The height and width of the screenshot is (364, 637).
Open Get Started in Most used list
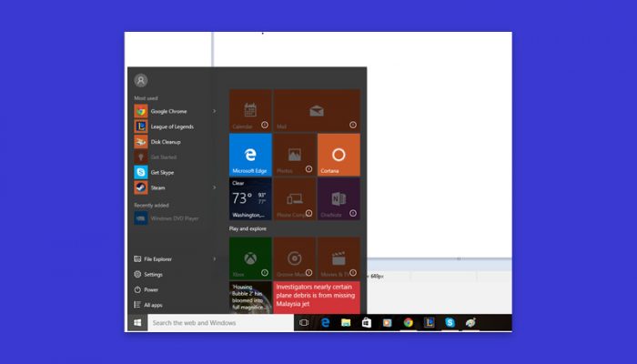(x=175, y=157)
